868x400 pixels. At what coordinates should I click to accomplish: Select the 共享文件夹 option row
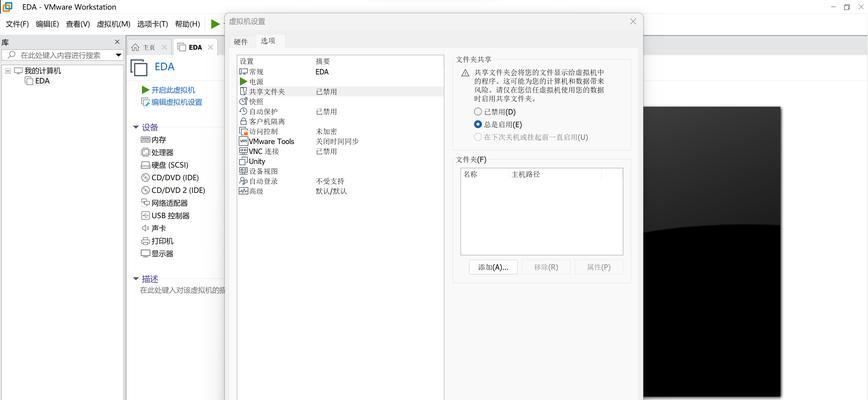pos(340,92)
